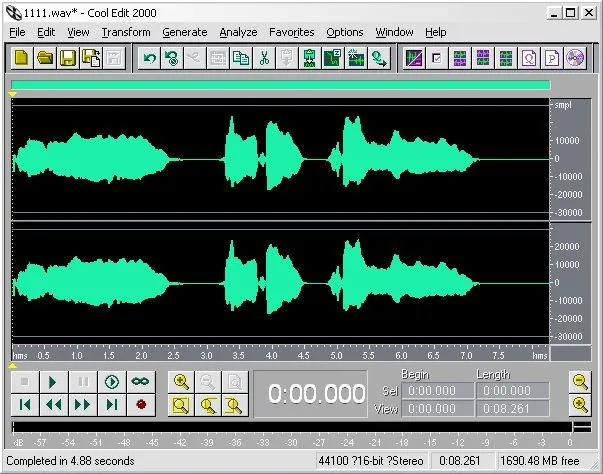Jump to the beginning with the rewind-to-start button
This screenshot has height=474, width=603.
(x=25, y=404)
